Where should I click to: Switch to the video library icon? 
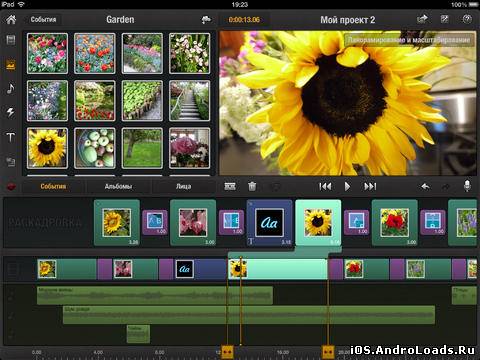pyautogui.click(x=11, y=40)
